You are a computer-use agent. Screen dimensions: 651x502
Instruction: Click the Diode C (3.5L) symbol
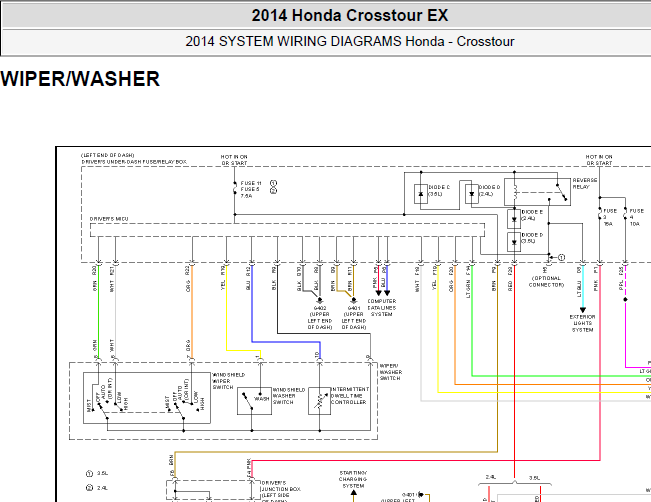[421, 194]
